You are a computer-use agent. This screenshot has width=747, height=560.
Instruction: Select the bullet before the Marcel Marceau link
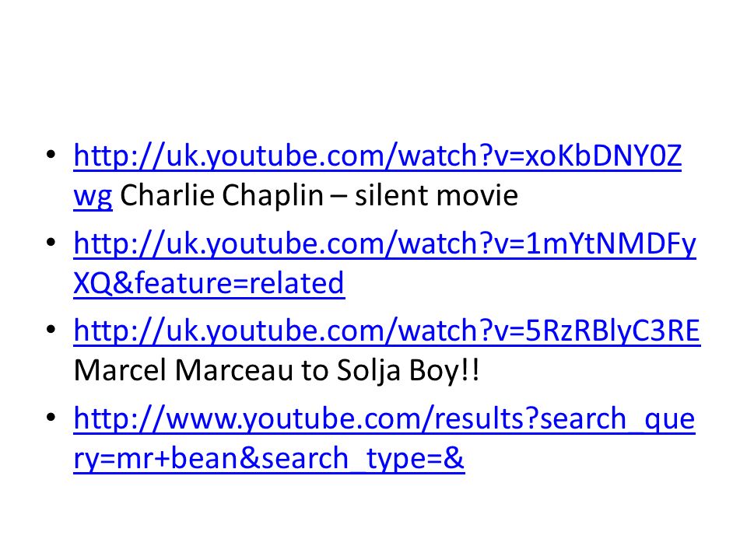click(51, 329)
